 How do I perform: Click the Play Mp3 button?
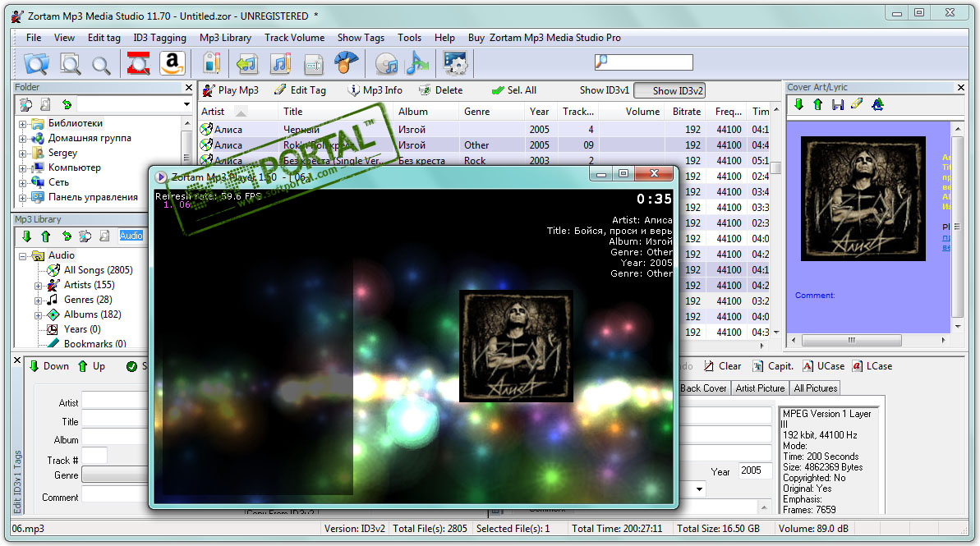point(231,90)
